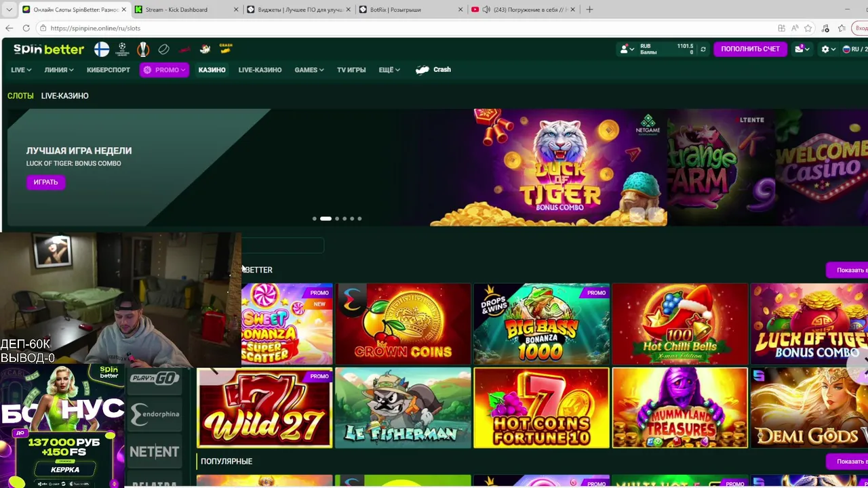The width and height of the screenshot is (868, 488).
Task: Click the games search input field
Action: tap(283, 245)
